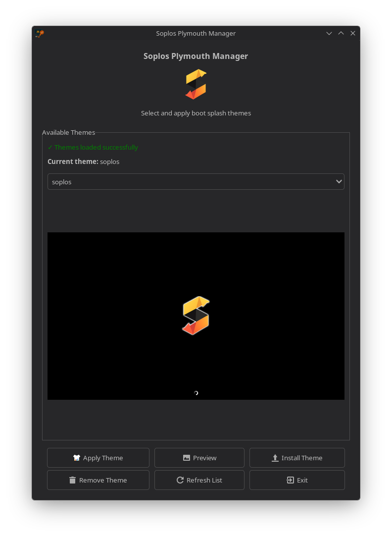The height and width of the screenshot is (538, 392).
Task: Click the Soplos logo under the heading
Action: 196,84
